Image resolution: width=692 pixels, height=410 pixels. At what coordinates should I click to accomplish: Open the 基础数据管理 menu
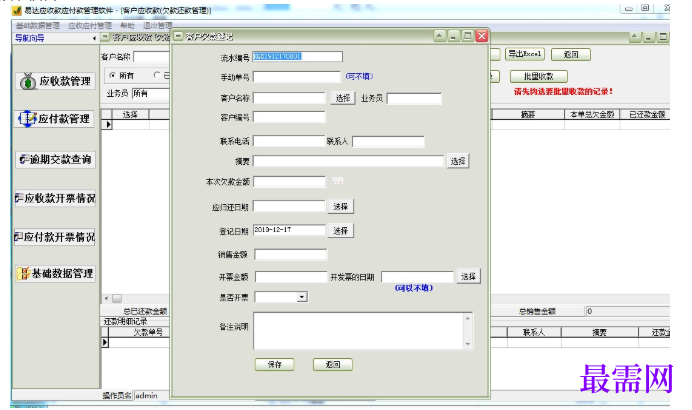click(x=38, y=26)
